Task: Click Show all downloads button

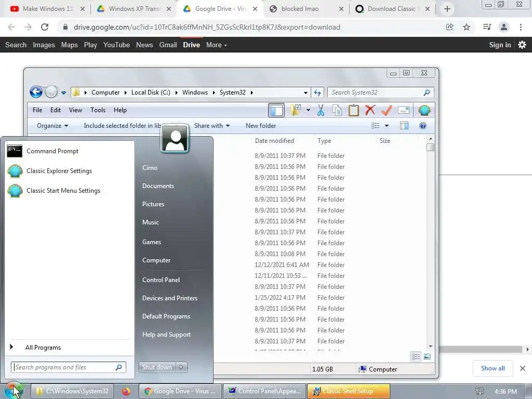Action: (493, 368)
